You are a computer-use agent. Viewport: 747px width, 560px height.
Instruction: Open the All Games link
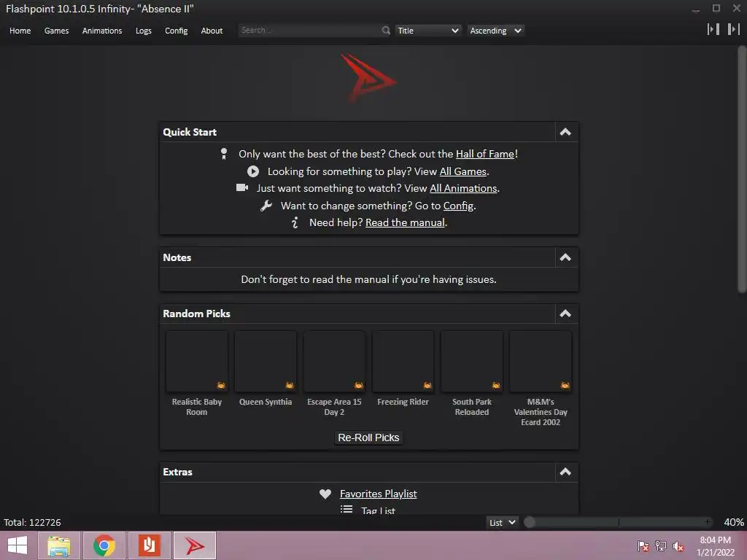click(463, 171)
